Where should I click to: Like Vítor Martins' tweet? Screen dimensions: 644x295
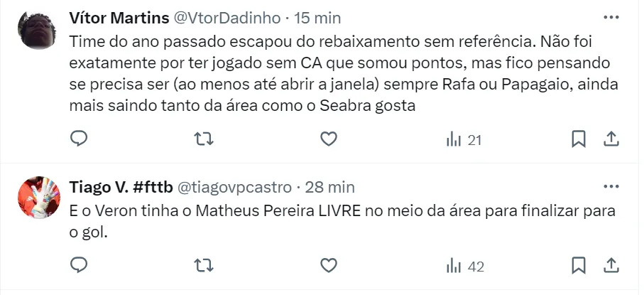click(328, 139)
